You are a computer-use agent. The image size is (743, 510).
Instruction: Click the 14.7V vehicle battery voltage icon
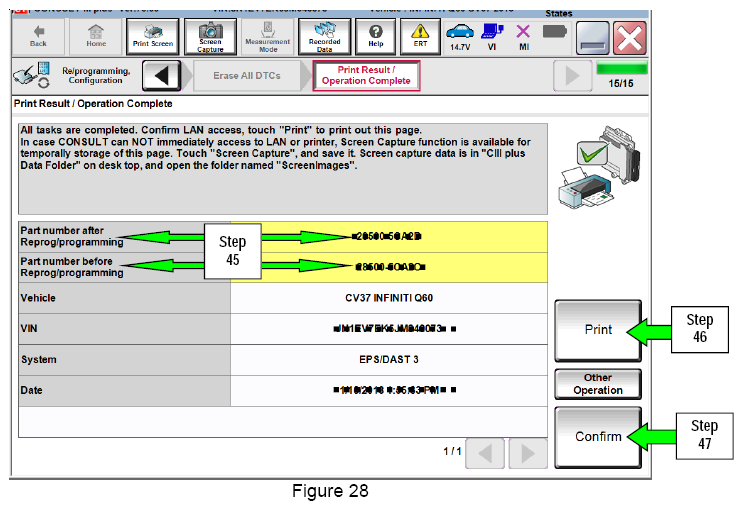(x=460, y=37)
